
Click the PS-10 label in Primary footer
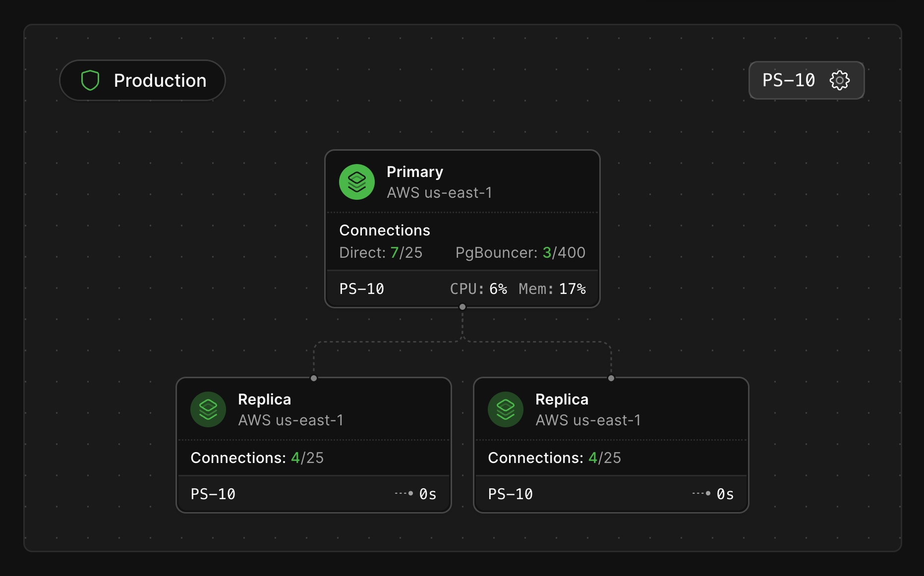[362, 289]
